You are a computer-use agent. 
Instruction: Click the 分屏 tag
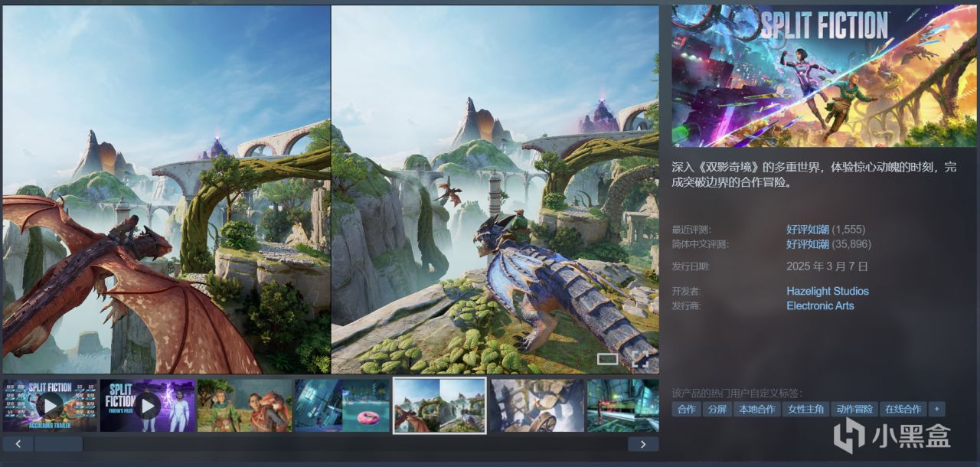[x=717, y=410]
